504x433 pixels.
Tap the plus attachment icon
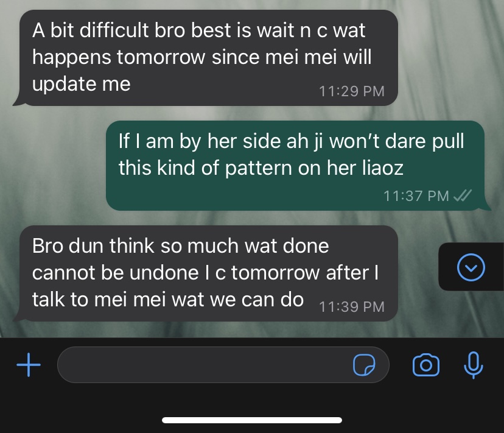pos(29,364)
